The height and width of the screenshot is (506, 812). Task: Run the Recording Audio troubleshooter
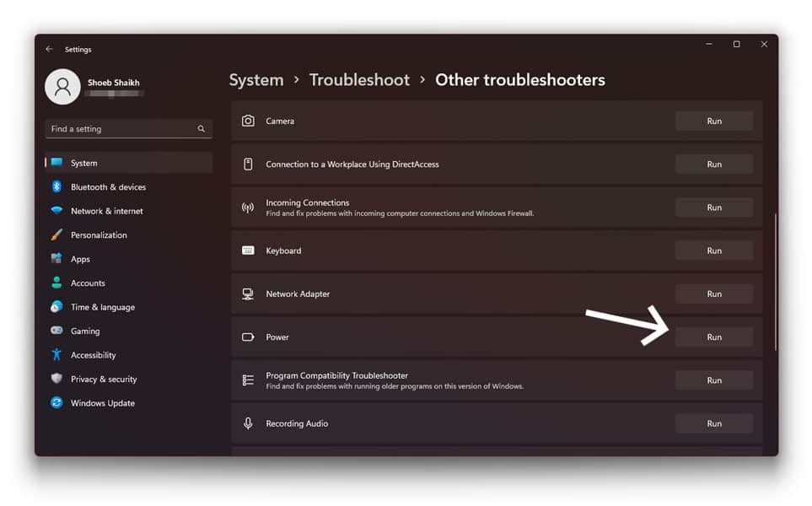tap(714, 423)
